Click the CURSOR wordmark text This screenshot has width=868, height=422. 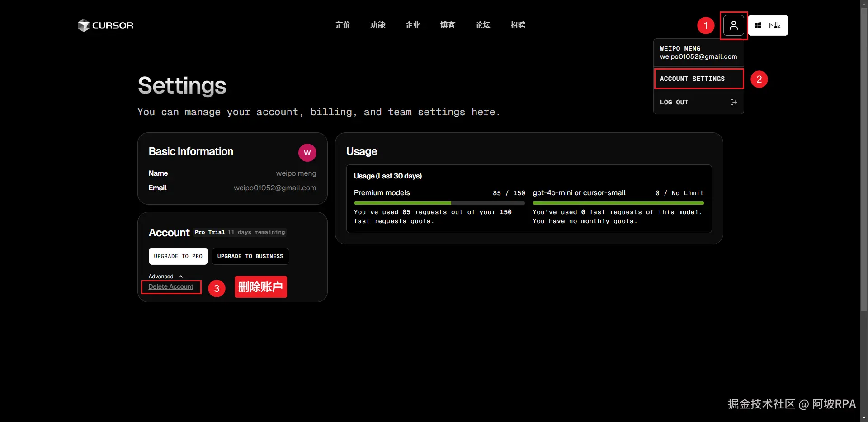(x=113, y=25)
